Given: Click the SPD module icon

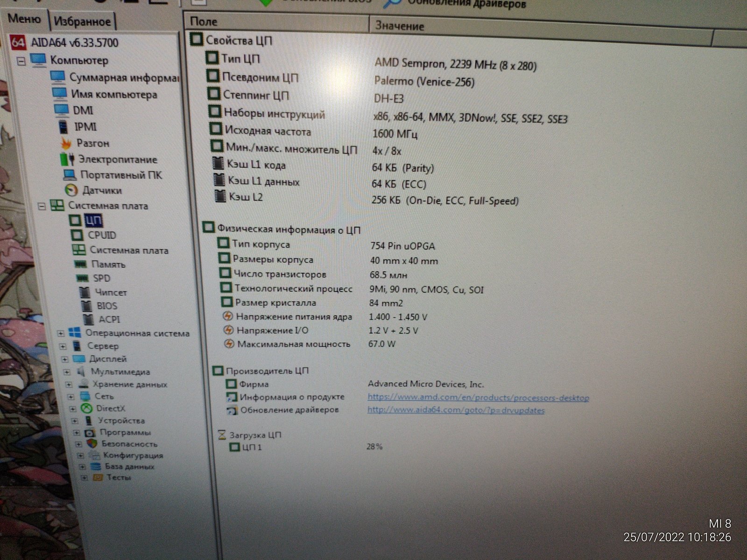Looking at the screenshot, I should (83, 278).
